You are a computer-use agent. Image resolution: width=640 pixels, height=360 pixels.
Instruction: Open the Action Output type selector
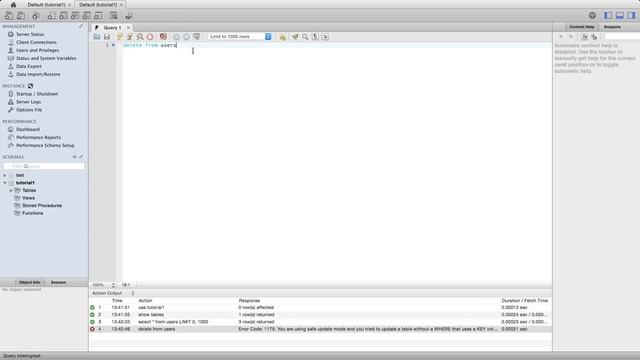[113, 293]
